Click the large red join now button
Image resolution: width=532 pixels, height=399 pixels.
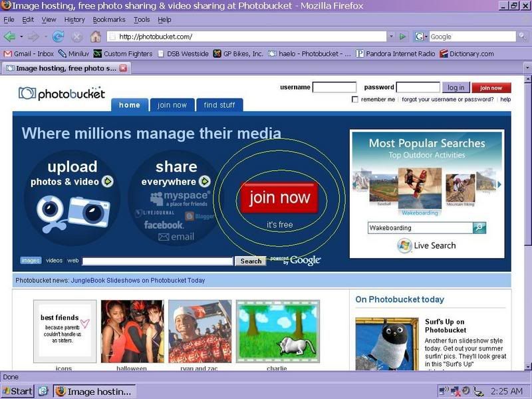point(280,198)
